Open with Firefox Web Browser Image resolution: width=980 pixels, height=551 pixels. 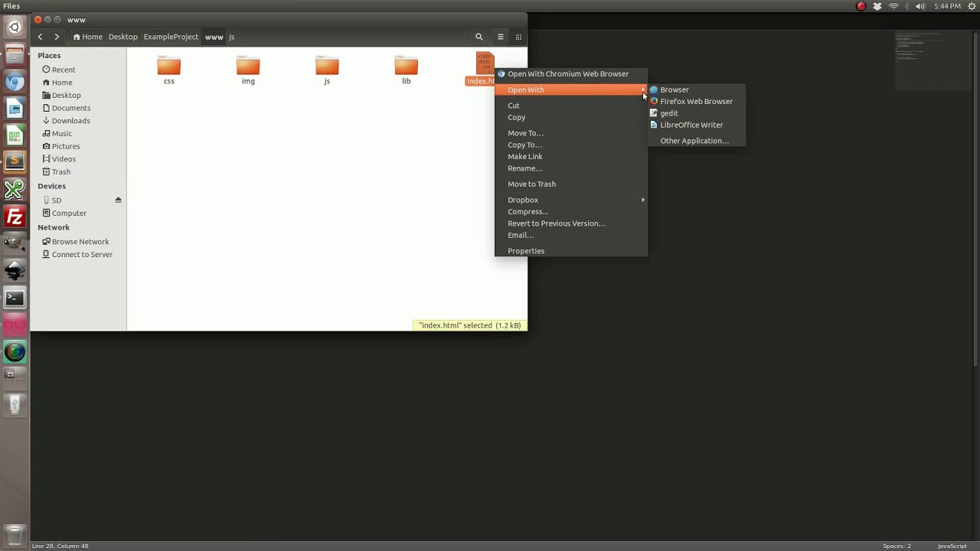click(696, 101)
